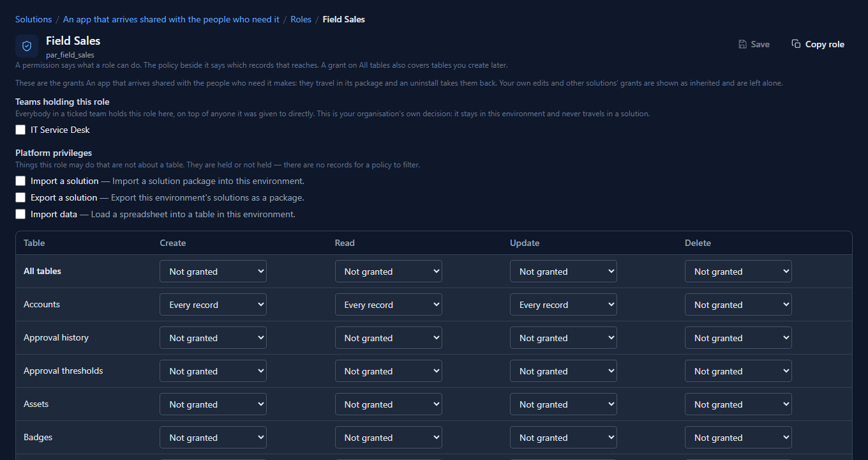
Task: Click the Delete column header
Action: pyautogui.click(x=698, y=243)
